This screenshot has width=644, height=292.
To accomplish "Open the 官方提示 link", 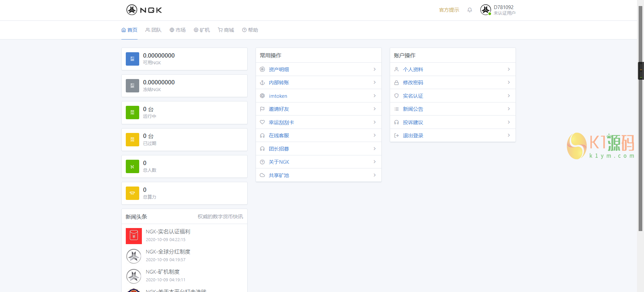I will [x=449, y=10].
